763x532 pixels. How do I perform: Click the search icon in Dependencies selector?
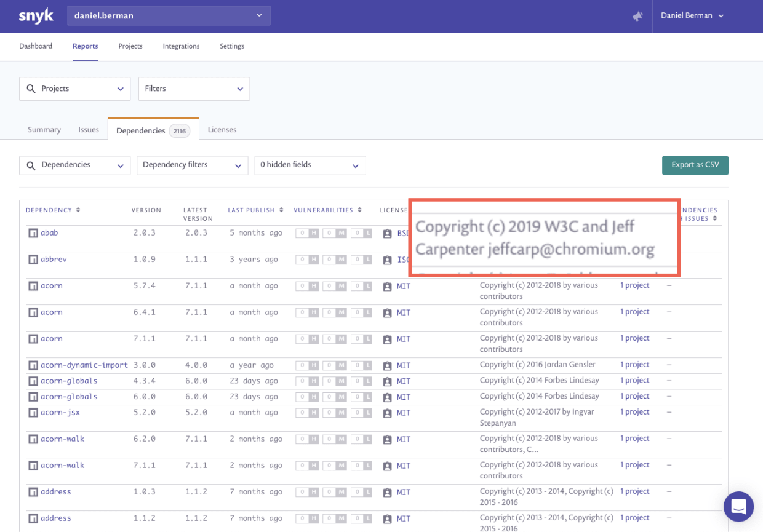click(x=31, y=165)
